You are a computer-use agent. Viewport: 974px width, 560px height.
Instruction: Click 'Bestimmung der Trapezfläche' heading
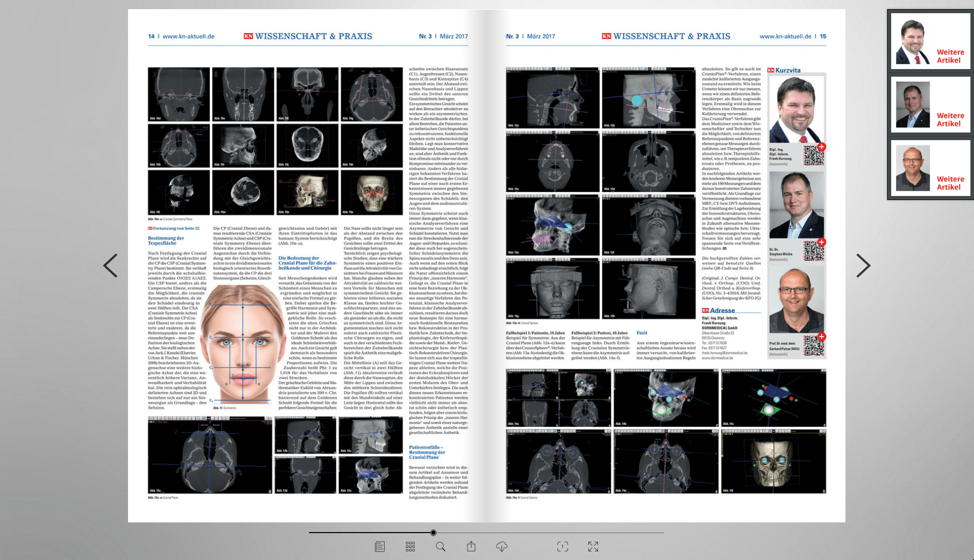(166, 241)
